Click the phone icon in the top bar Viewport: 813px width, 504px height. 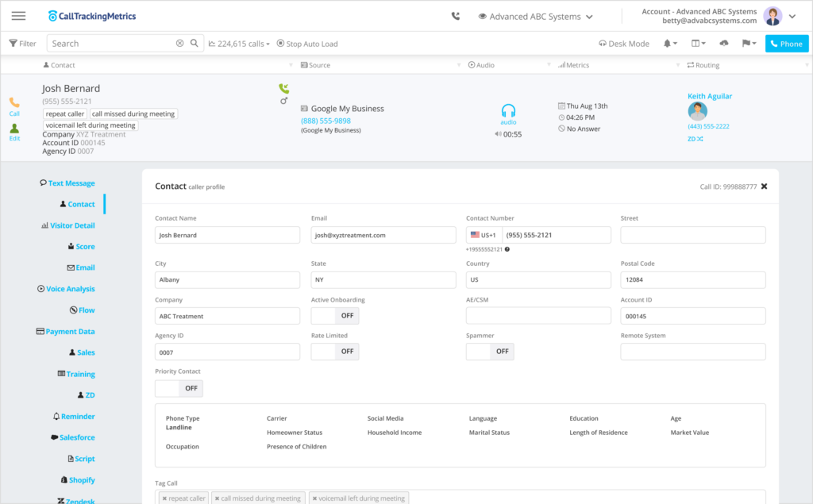click(x=455, y=15)
